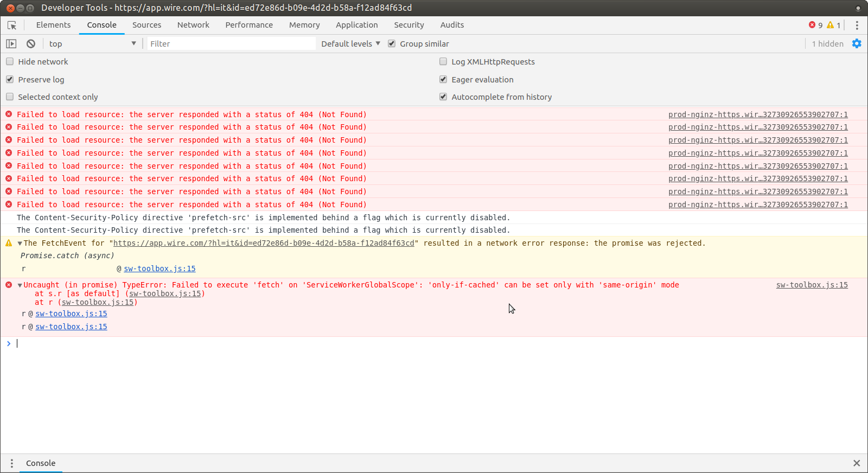
Task: Click the console prompt input line
Action: [439, 343]
